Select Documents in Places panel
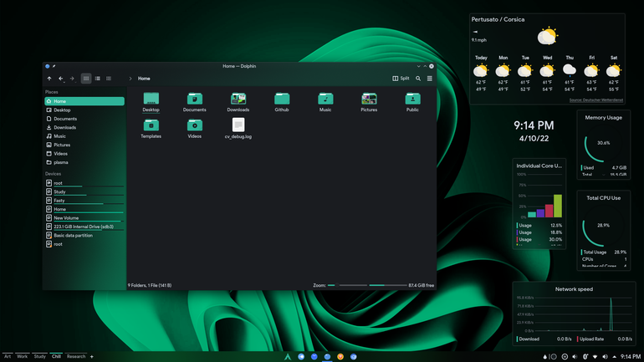644x362 pixels. point(84,119)
